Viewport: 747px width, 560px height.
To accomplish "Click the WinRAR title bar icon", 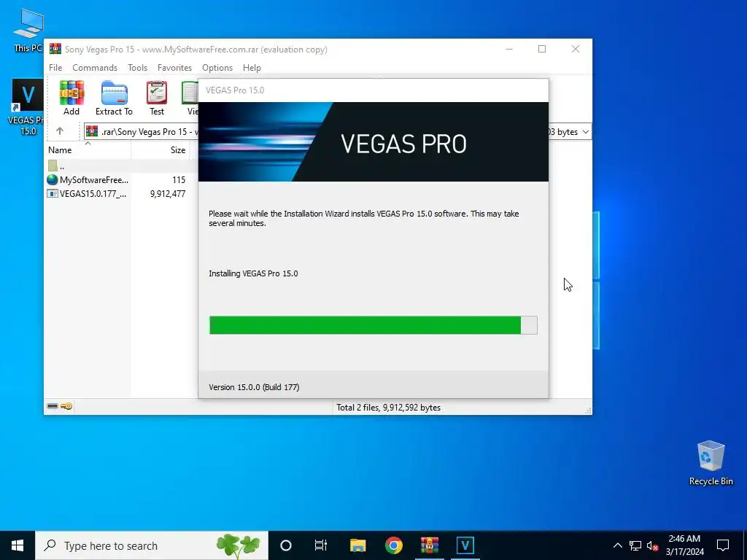I will click(55, 49).
